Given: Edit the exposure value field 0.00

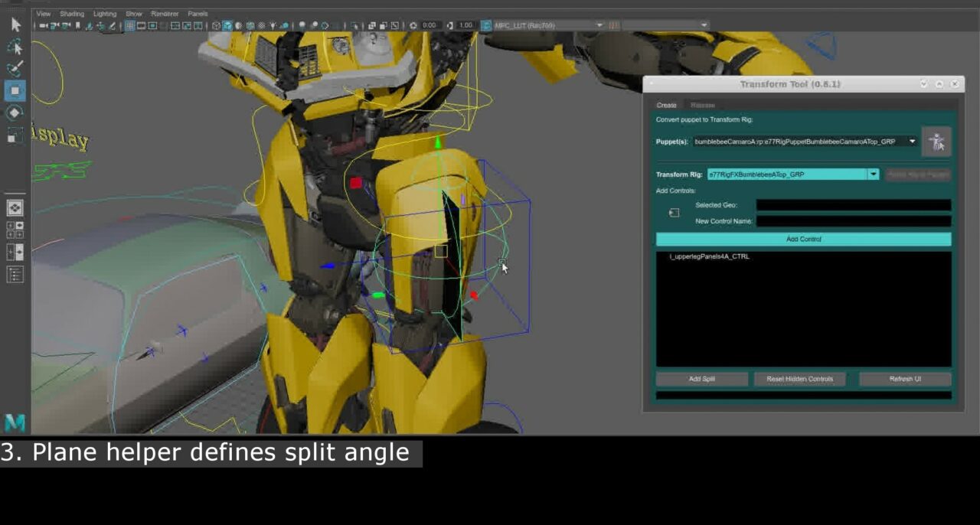Looking at the screenshot, I should (430, 25).
